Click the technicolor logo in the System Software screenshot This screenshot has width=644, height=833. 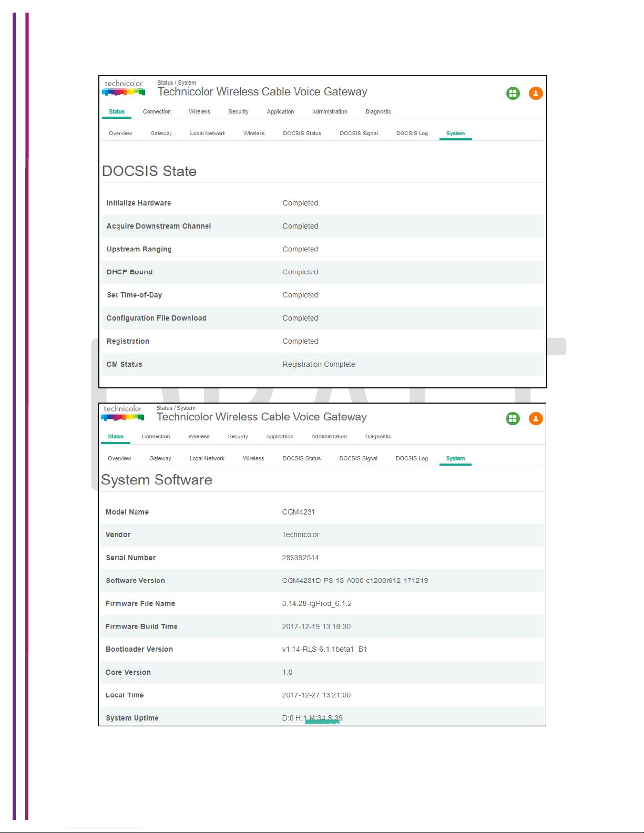(122, 413)
